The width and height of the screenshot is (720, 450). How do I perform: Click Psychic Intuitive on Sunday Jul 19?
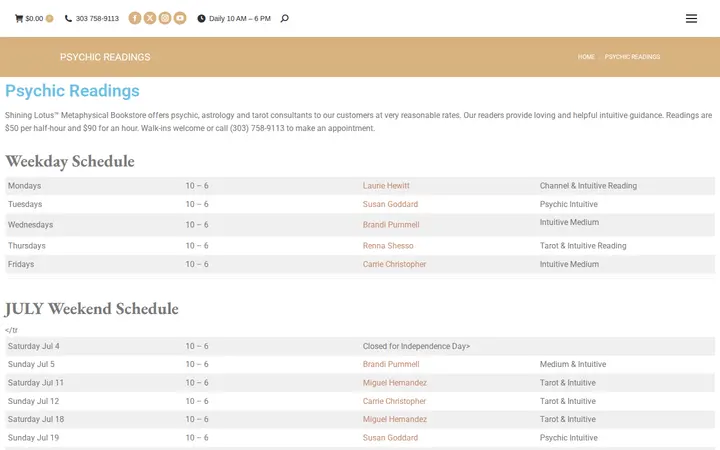click(568, 438)
